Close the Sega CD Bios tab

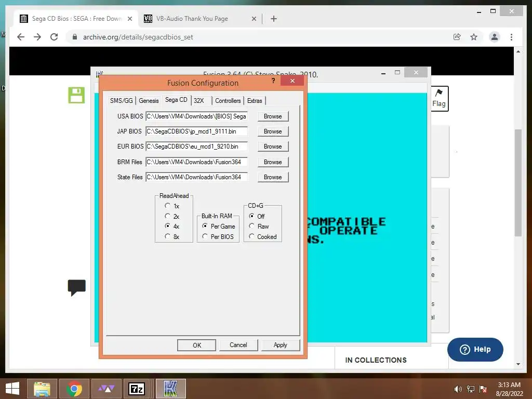tap(129, 19)
